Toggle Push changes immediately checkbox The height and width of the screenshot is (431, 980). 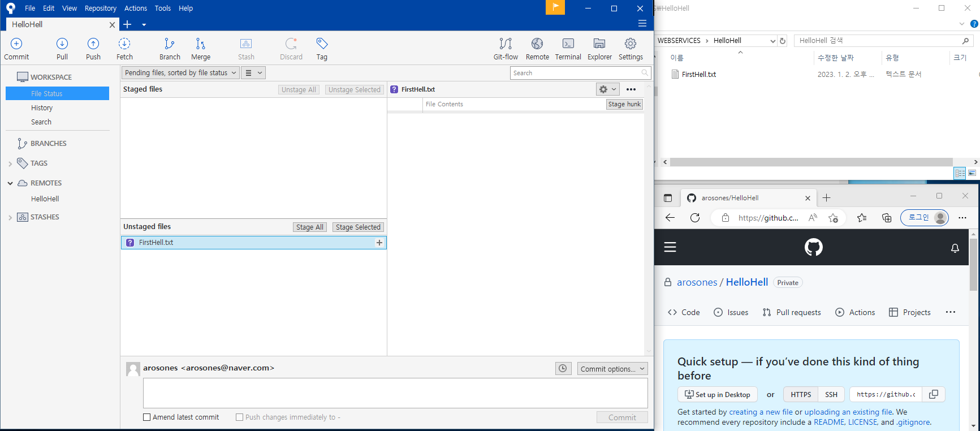240,417
